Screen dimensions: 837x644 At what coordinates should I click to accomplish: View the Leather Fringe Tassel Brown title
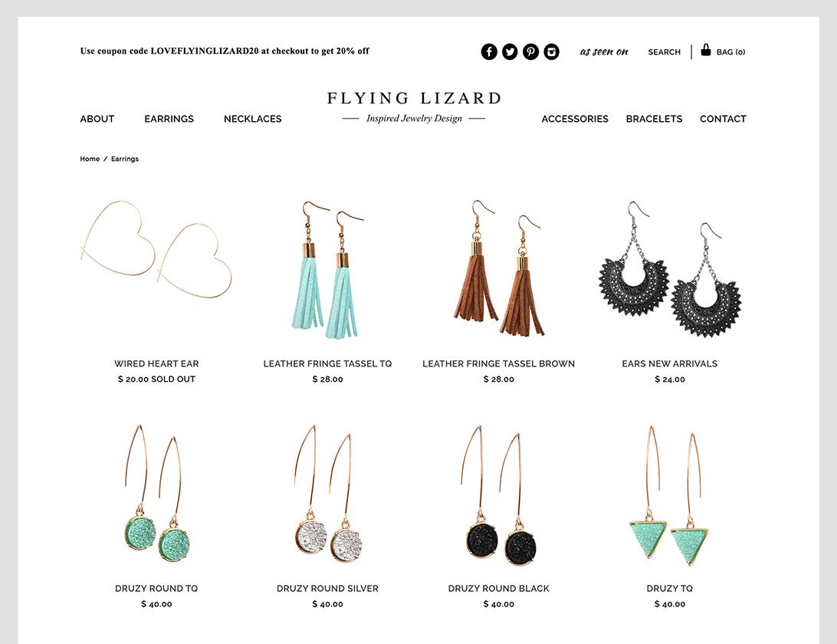pyautogui.click(x=498, y=363)
